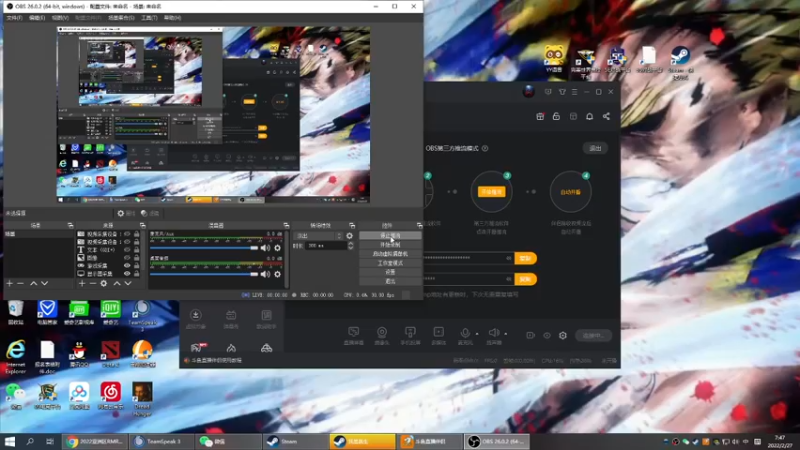Add a new source with the plus icon
Screen dimensions: 800x450
click(x=82, y=283)
